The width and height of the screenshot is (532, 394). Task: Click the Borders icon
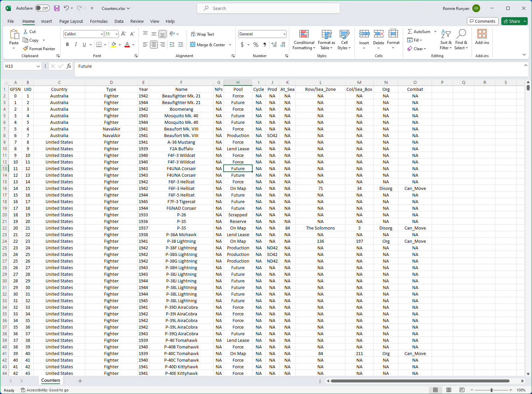click(99, 44)
